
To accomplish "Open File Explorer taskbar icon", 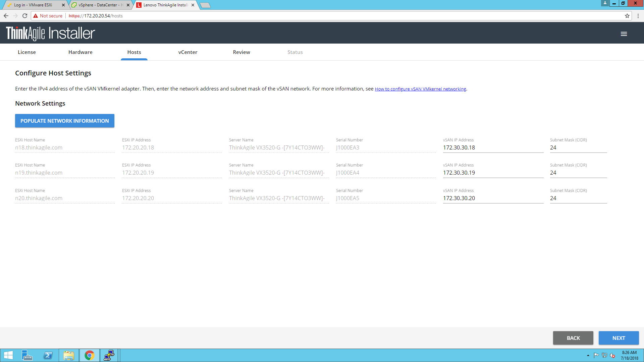I will 69,355.
